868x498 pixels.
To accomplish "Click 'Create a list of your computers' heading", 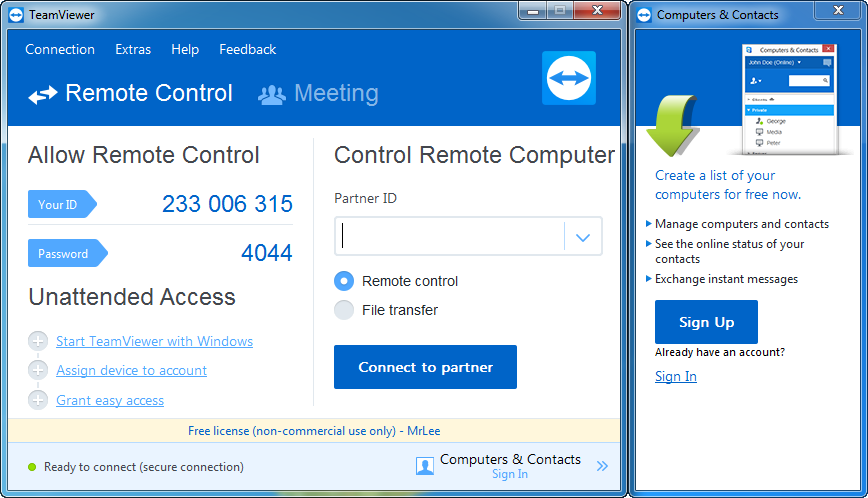I will 728,185.
